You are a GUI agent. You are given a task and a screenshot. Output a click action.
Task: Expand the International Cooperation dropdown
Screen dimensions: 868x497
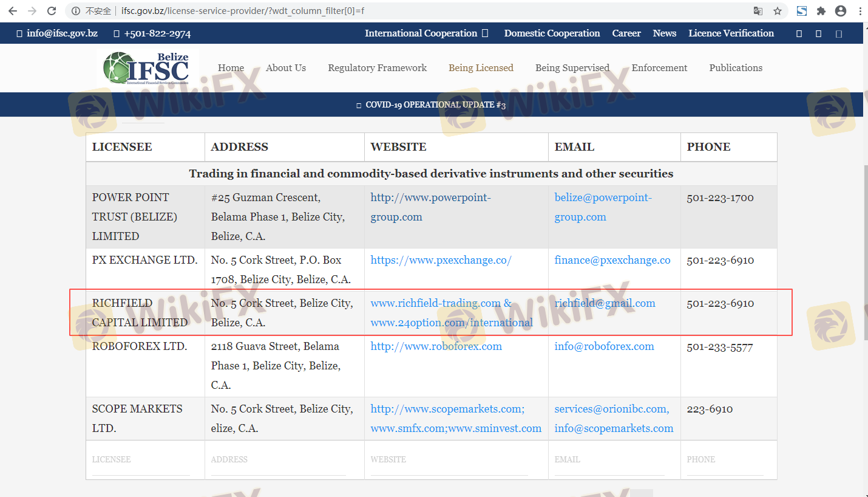pos(426,33)
